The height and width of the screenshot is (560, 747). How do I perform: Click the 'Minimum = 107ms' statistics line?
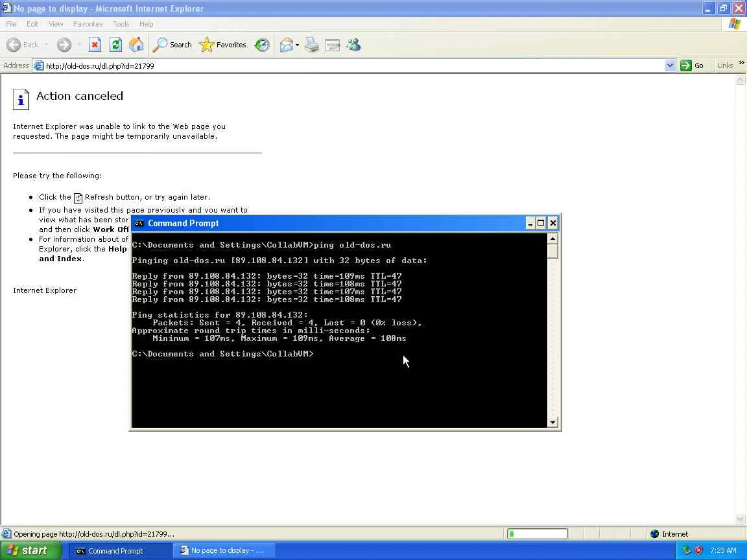[279, 338]
